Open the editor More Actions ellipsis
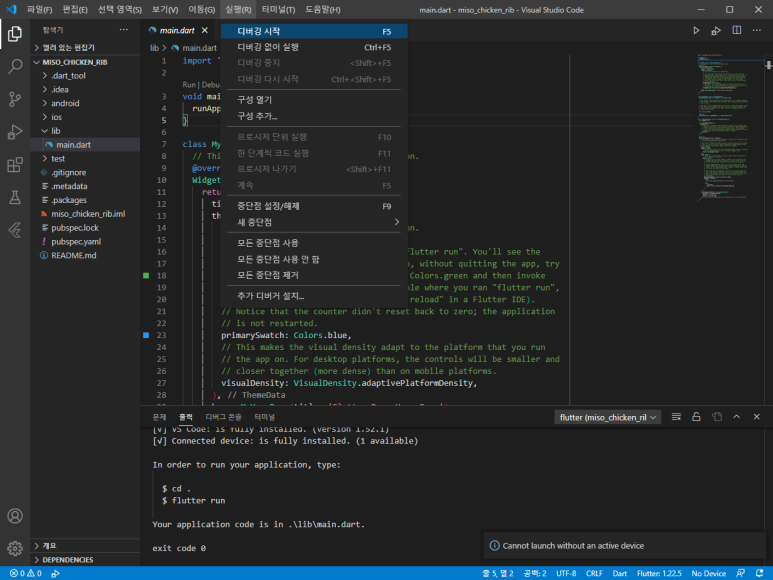Viewport: 773px width, 580px height. click(757, 31)
